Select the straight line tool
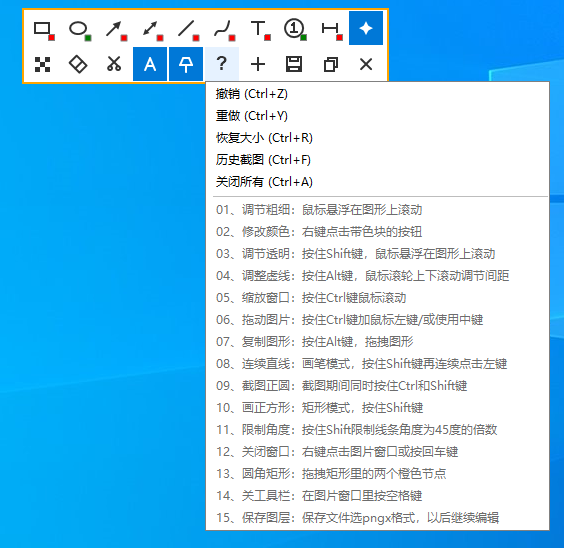 point(186,28)
